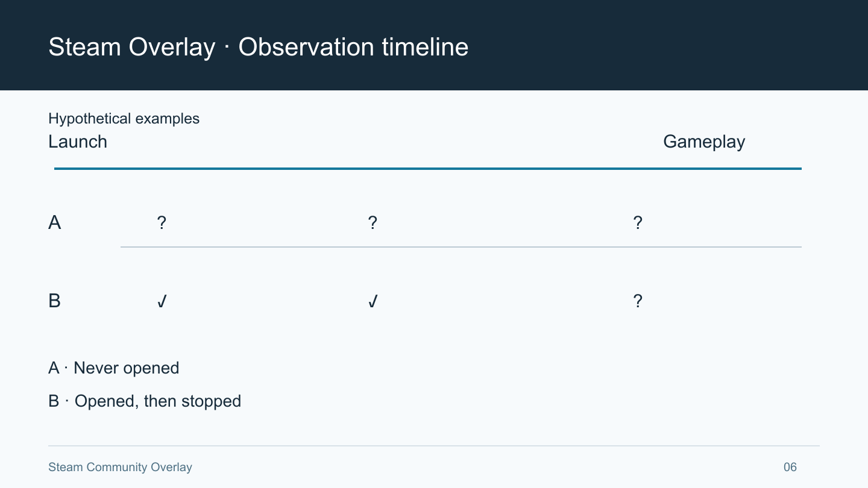Viewport: 868px width, 488px height.
Task: Click the first question mark in row A
Action: (162, 223)
